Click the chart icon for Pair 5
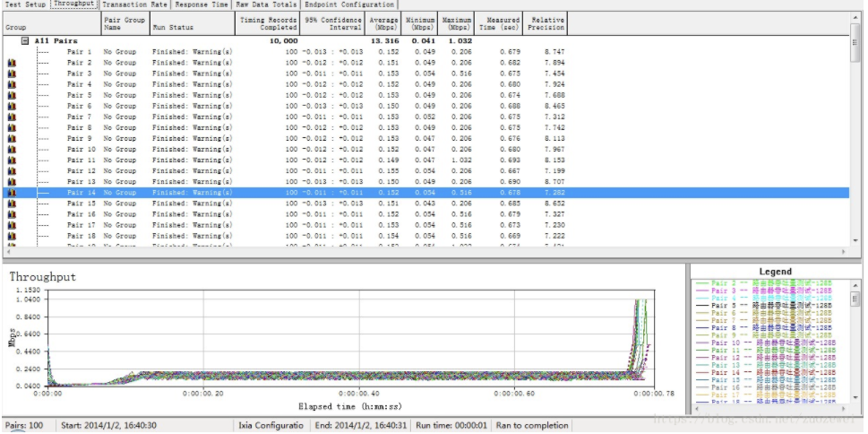 (x=13, y=95)
